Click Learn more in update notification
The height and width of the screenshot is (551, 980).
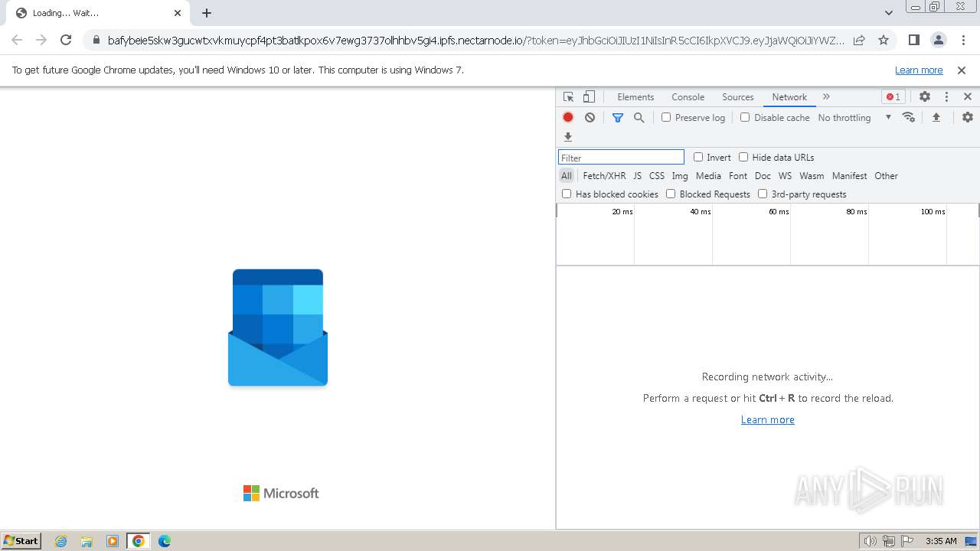coord(919,70)
